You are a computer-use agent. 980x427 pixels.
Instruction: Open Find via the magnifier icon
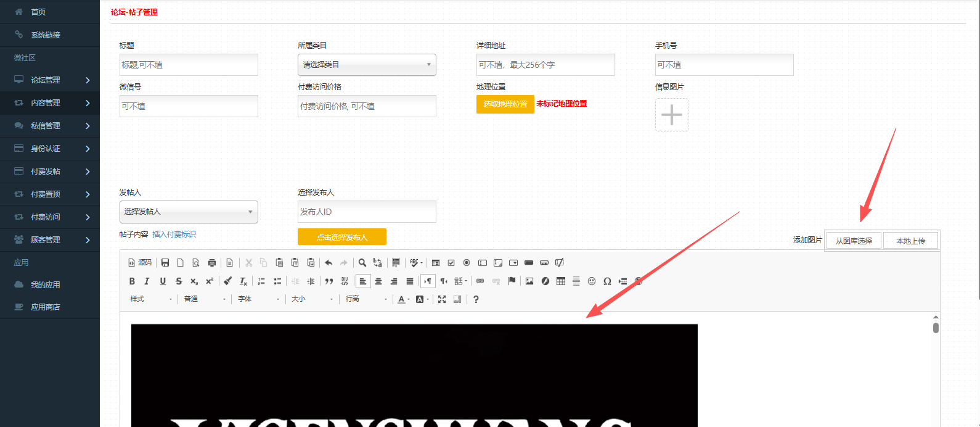tap(362, 263)
